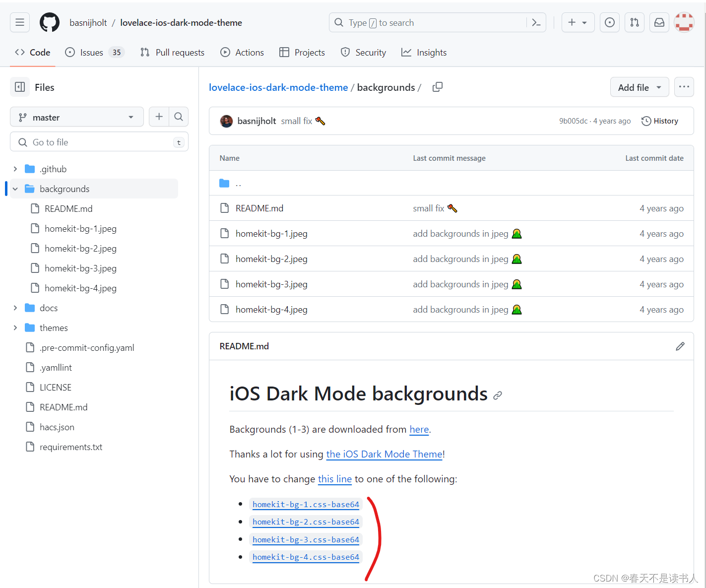The image size is (706, 588).
Task: Open the issues circle icon in header
Action: 610,22
